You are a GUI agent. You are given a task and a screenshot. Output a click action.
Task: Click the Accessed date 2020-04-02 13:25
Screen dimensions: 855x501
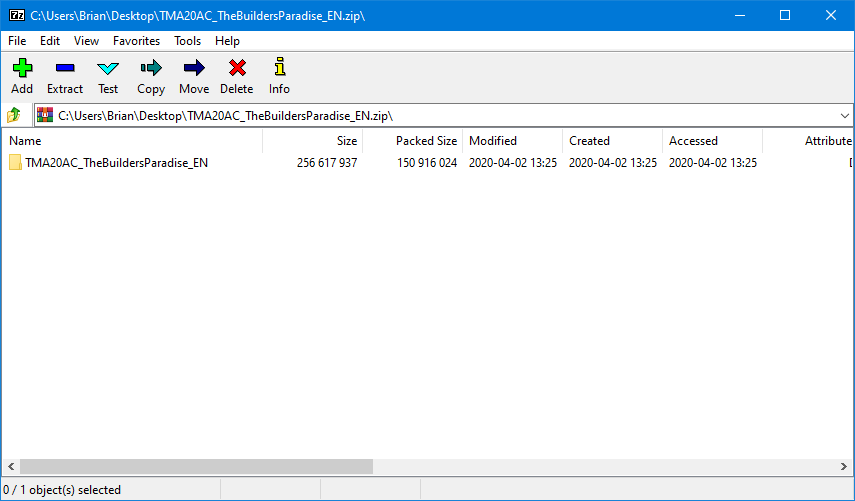[713, 162]
